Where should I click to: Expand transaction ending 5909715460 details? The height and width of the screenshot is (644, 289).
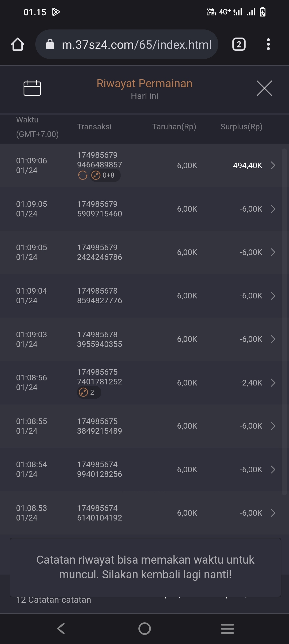pos(273,209)
